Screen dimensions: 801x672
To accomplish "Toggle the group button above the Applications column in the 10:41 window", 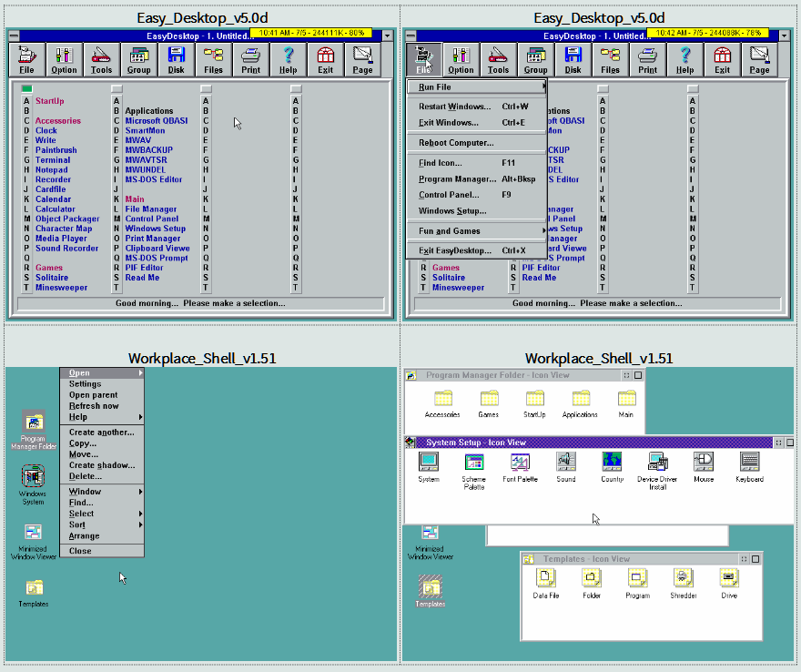I will pos(117,88).
